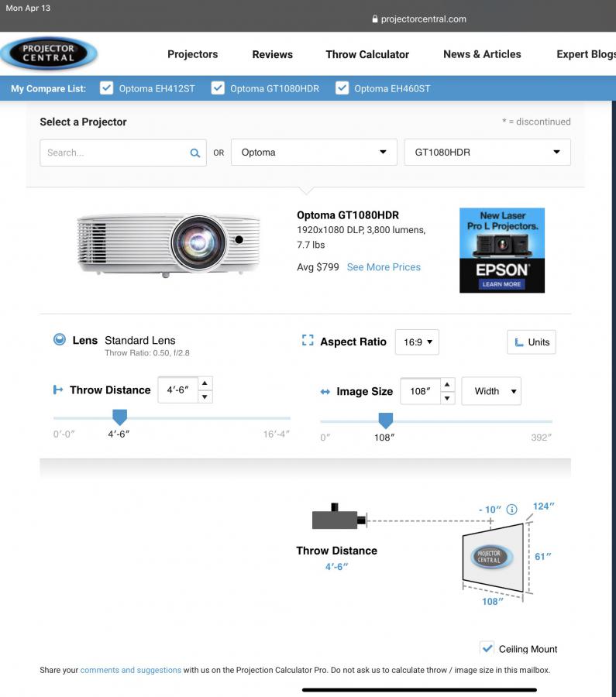Click the projector diagram icon
Screen dimensions: 616x697
pyautogui.click(x=339, y=517)
